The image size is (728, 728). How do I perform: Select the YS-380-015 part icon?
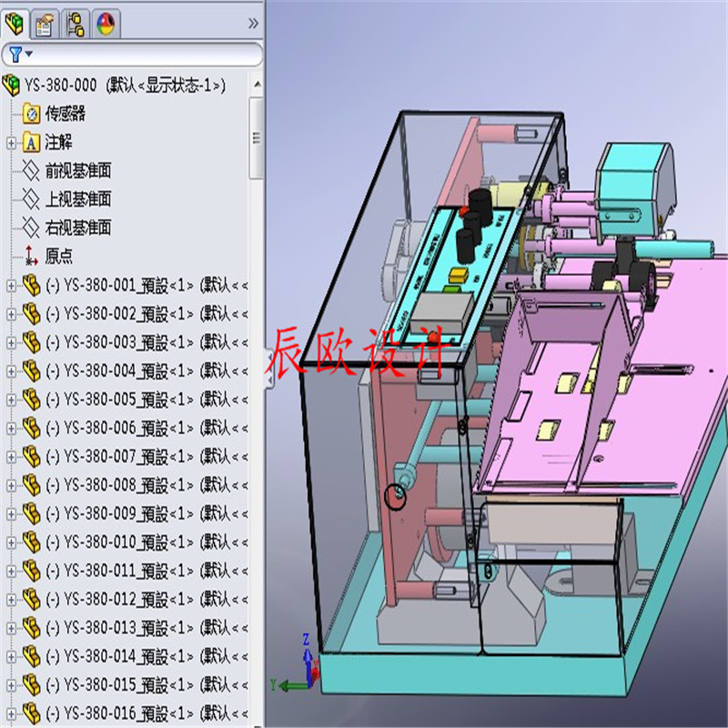(31, 685)
